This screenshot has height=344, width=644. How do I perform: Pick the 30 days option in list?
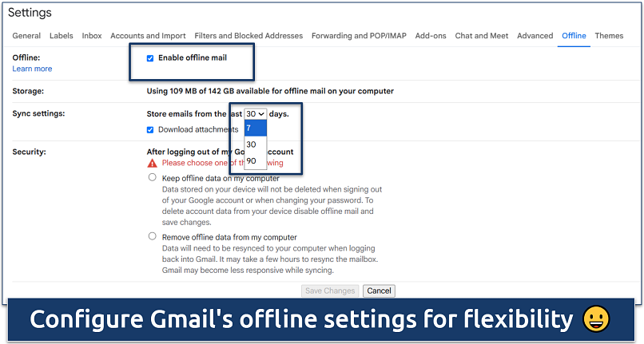tap(251, 144)
